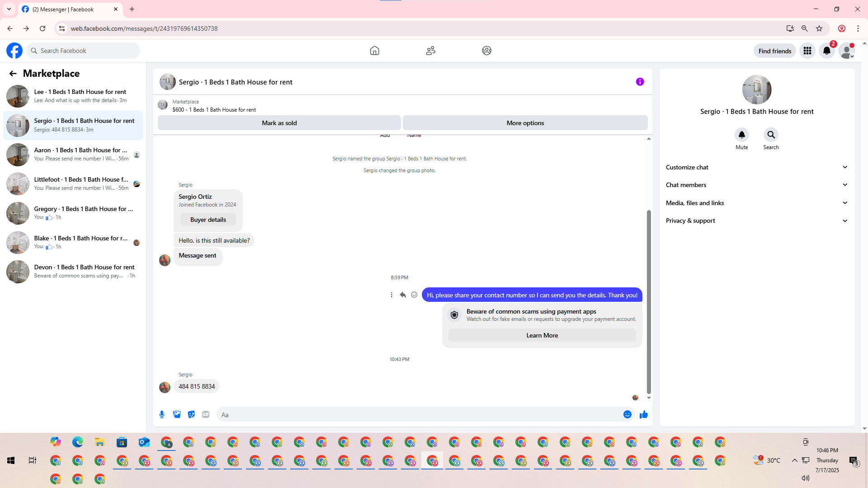Show hidden system tray icons
This screenshot has height=488, width=868.
point(794,460)
